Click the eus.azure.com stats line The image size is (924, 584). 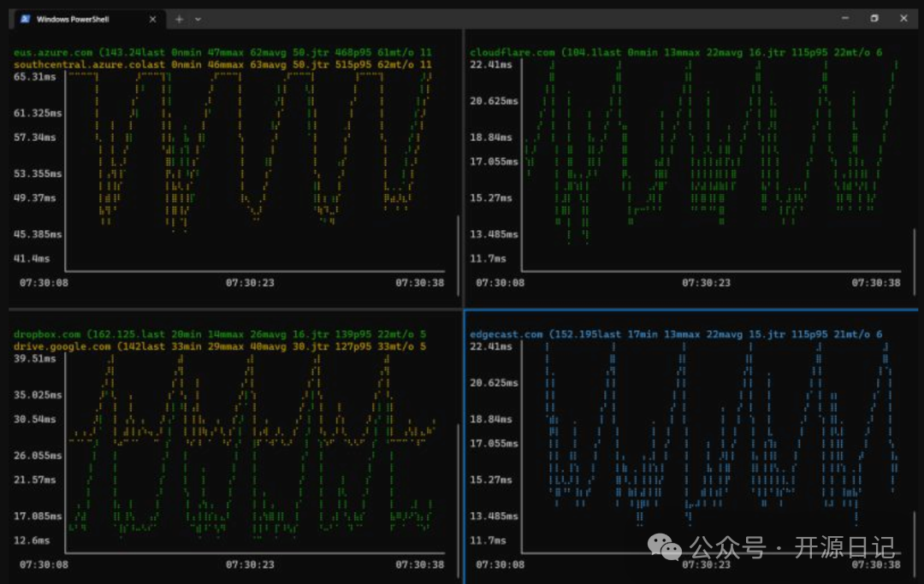pyautogui.click(x=222, y=52)
